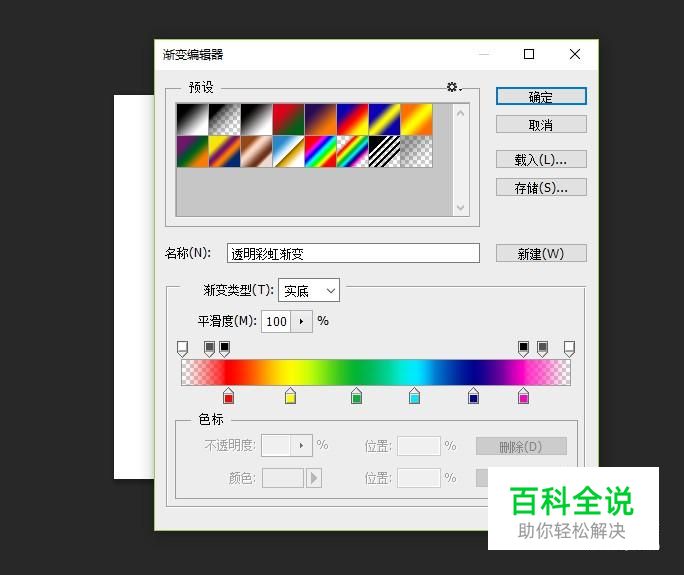Image resolution: width=684 pixels, height=575 pixels.
Task: Select the black to white gradient preset
Action: (x=192, y=120)
